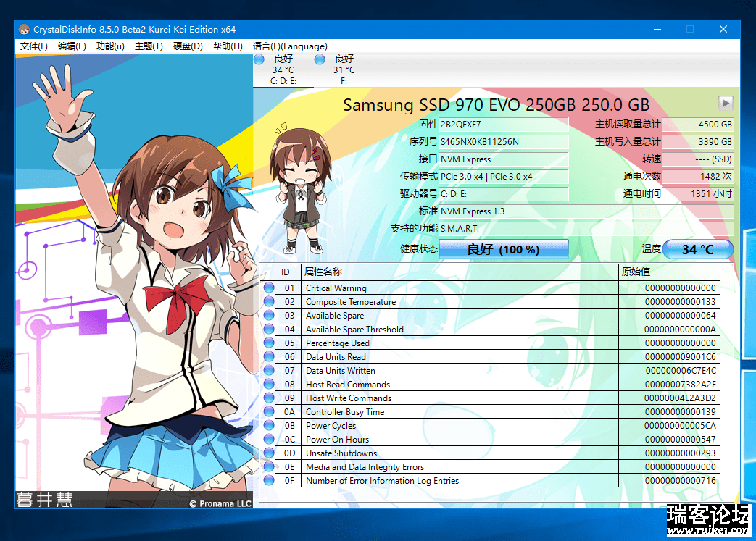Click status icon of Host Write Commands row

(269, 398)
